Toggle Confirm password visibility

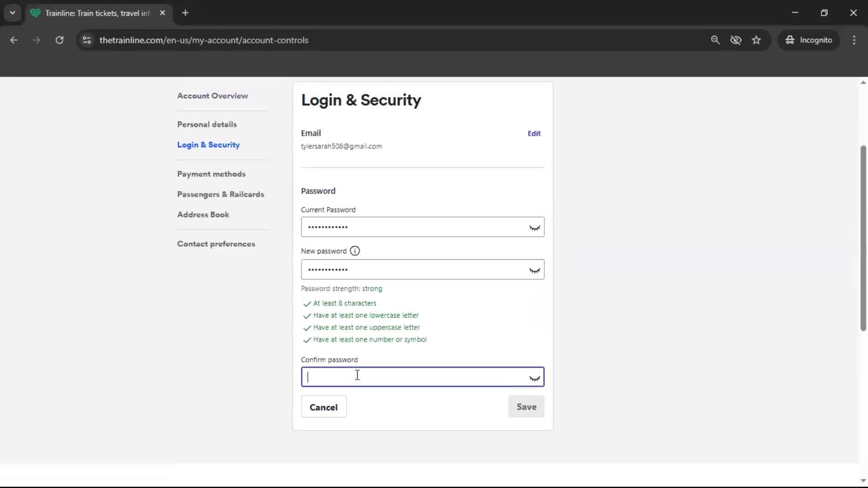click(x=534, y=378)
